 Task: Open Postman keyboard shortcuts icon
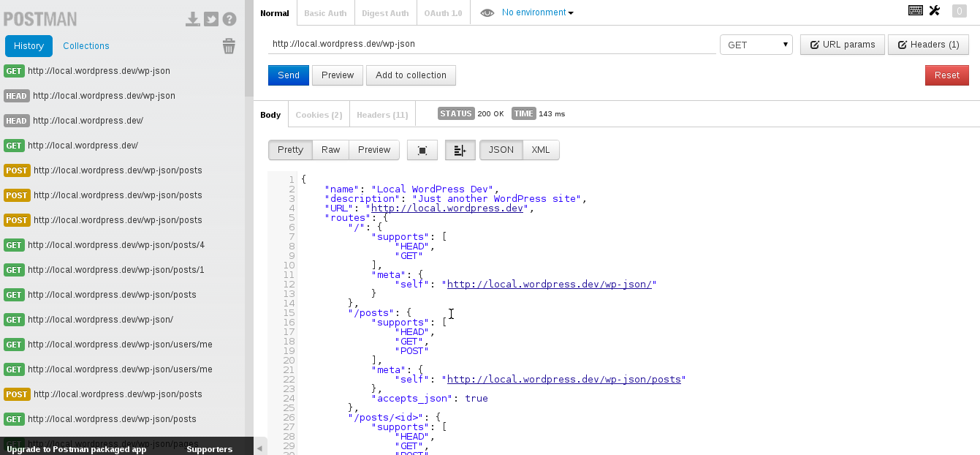[x=915, y=10]
